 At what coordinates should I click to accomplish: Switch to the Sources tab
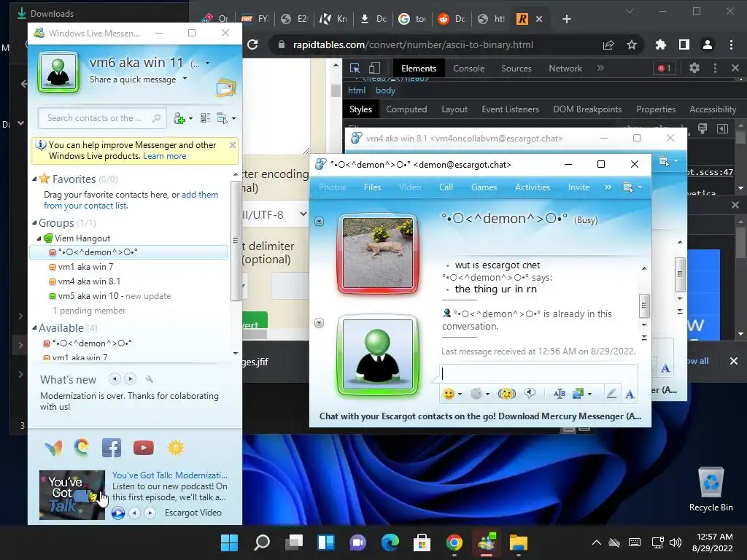(x=516, y=68)
